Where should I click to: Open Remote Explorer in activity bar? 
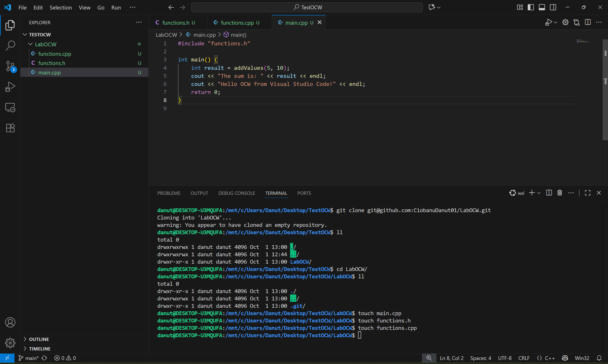10,107
